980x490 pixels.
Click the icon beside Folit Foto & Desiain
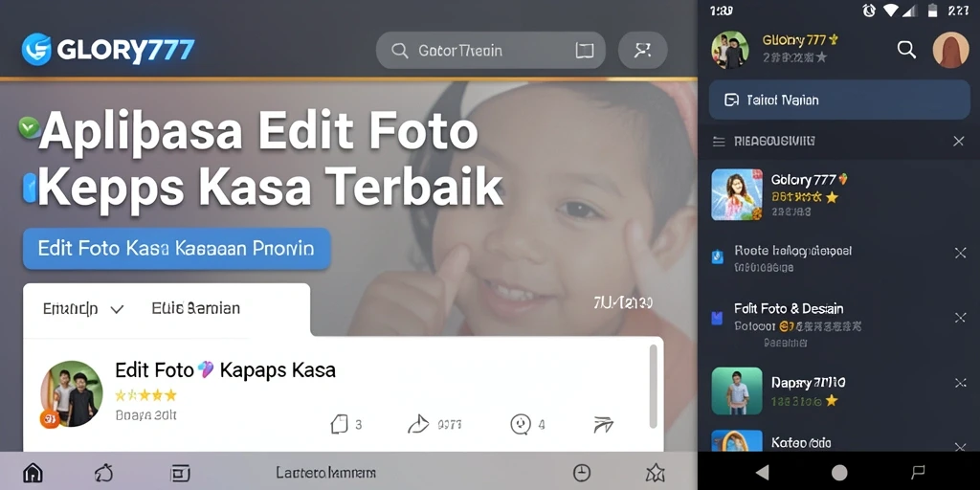717,318
